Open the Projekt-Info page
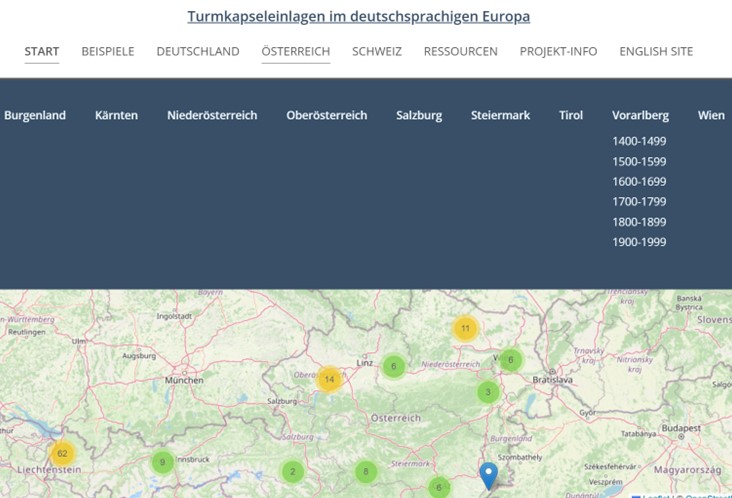Viewport: 732px width, 498px height. tap(558, 51)
